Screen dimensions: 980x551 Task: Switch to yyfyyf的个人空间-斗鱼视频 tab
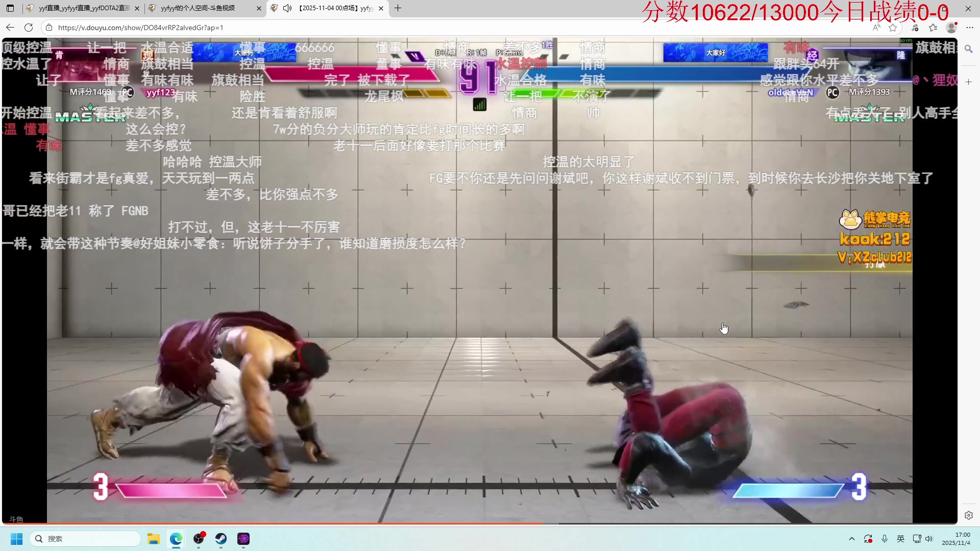point(199,8)
